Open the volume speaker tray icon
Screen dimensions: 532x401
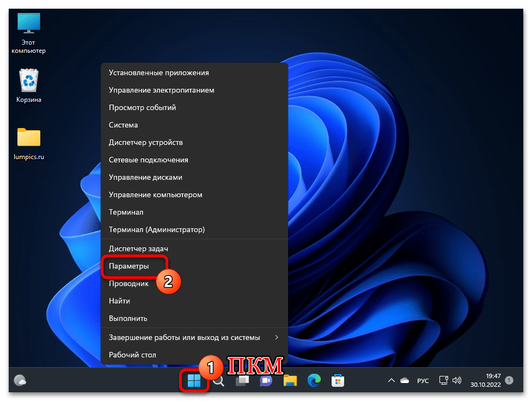[457, 380]
